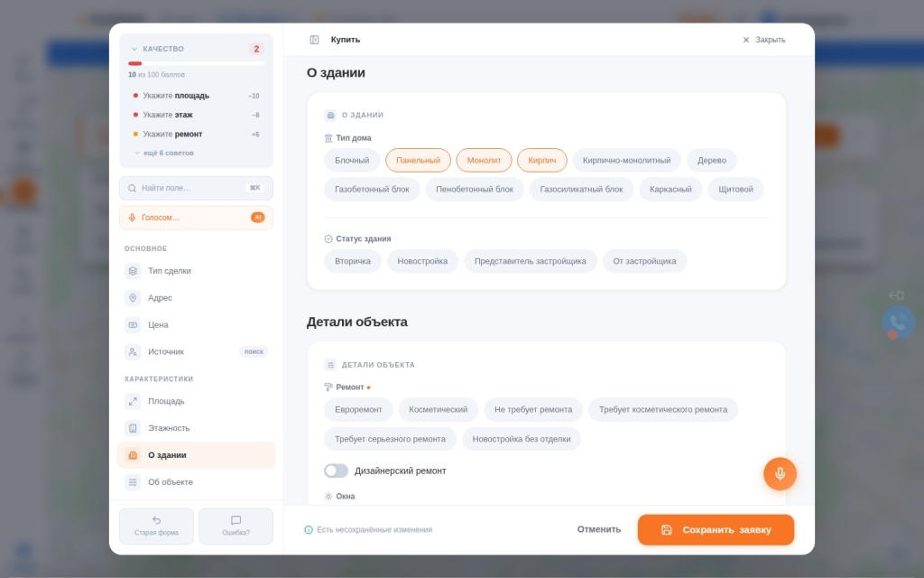The width and height of the screenshot is (924, 578).
Task: Click the paint roller icon beside Ремонт
Action: (328, 387)
